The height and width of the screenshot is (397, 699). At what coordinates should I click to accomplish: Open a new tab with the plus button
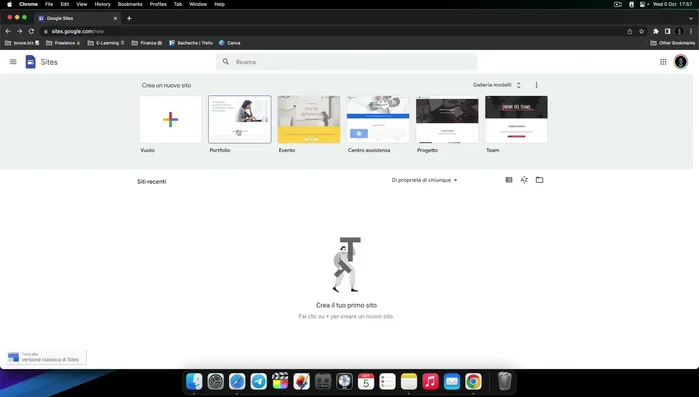pyautogui.click(x=129, y=18)
